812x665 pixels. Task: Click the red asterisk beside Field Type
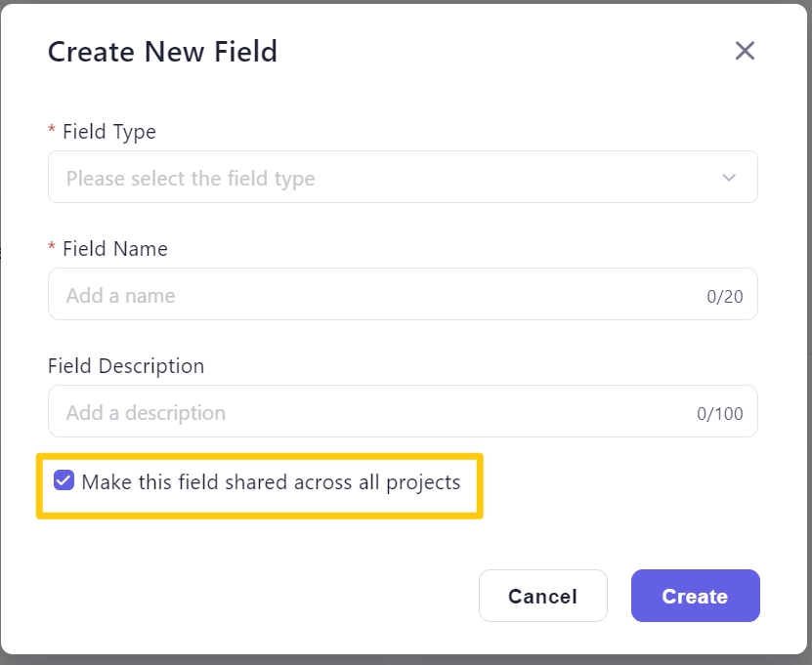52,131
